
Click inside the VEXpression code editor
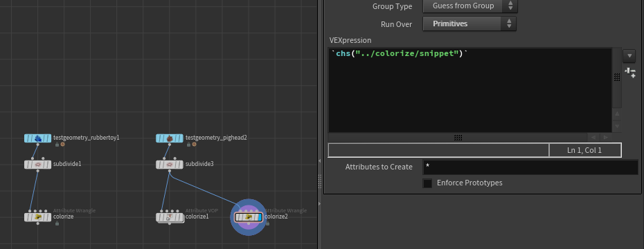470,90
